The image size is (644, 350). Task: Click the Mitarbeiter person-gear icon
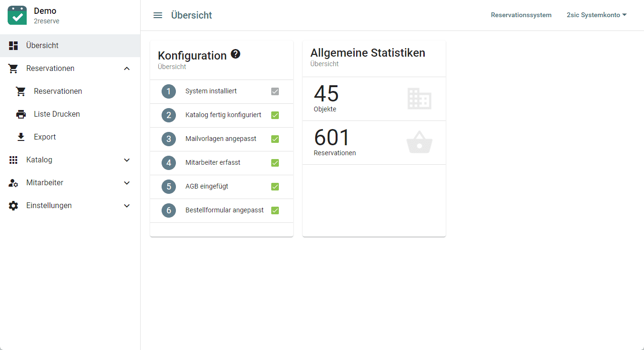pos(13,183)
